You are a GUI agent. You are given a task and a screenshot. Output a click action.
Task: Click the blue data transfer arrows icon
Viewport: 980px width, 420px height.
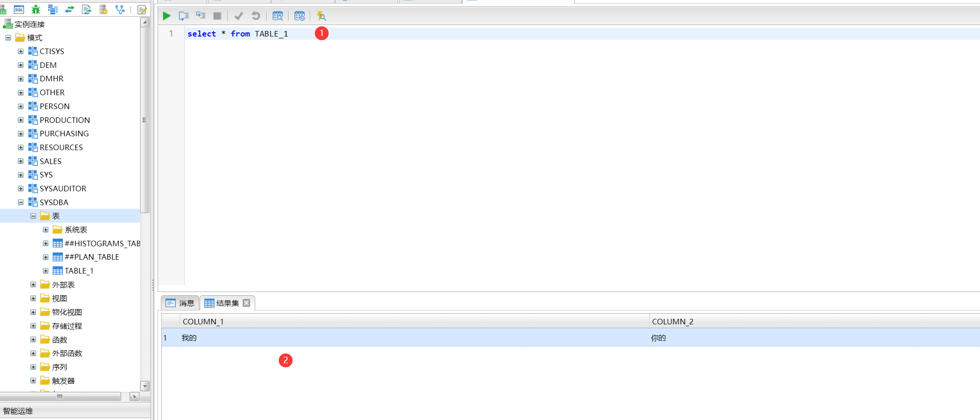(x=69, y=9)
